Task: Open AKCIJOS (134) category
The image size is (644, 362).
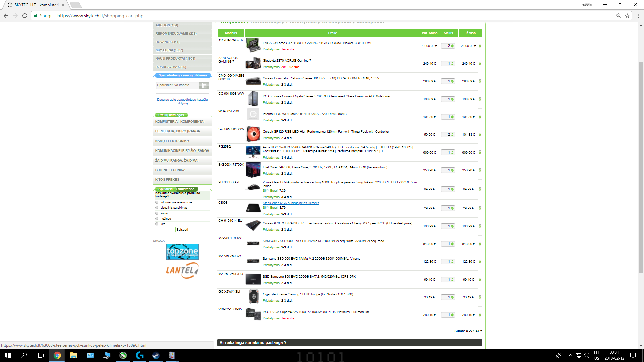Action: 182,25
